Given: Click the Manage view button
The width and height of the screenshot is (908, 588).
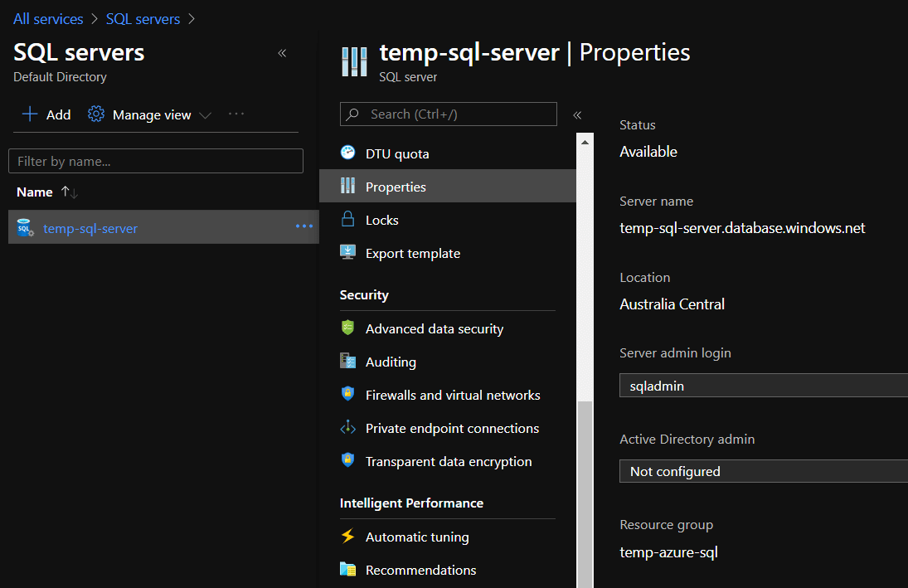Looking at the screenshot, I should pyautogui.click(x=149, y=114).
